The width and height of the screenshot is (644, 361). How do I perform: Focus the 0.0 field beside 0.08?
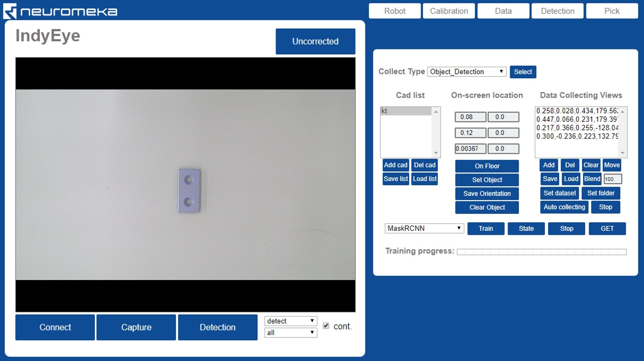[503, 117]
